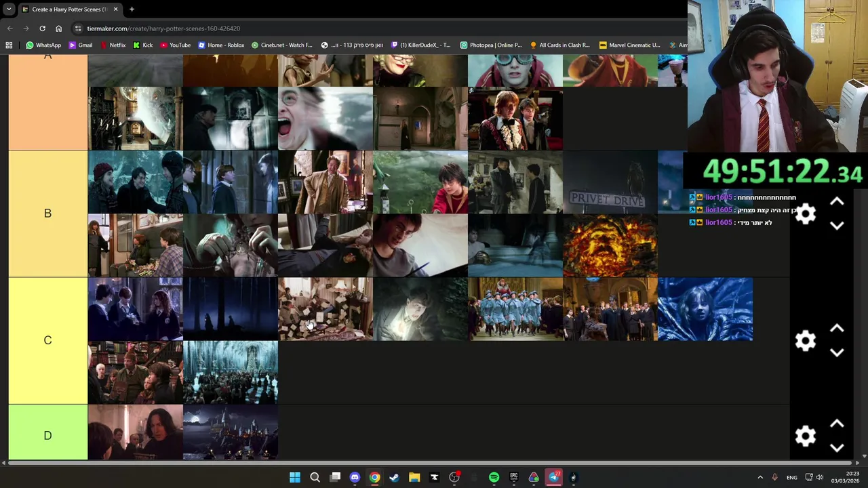This screenshot has width=868, height=488.
Task: Open settings gear for tier B row
Action: click(x=805, y=214)
